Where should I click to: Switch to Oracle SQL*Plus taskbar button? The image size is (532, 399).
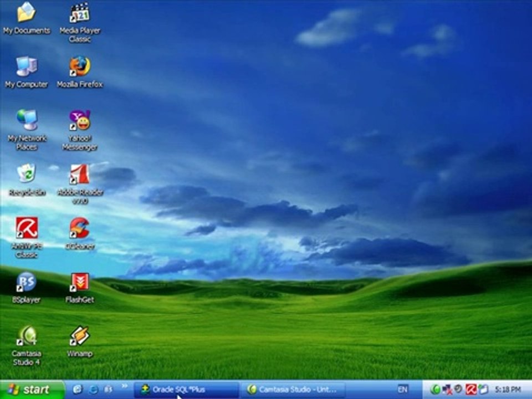[186, 390]
